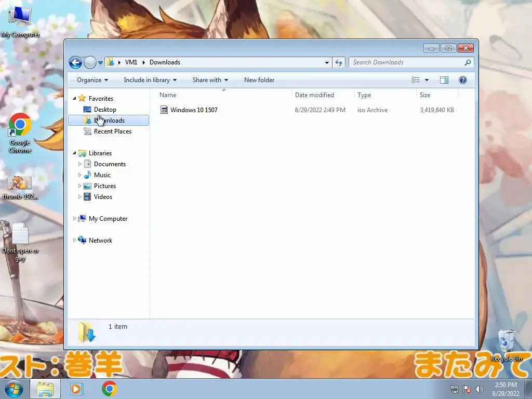Click the New folder button
Screen dimensions: 532x399
click(259, 80)
